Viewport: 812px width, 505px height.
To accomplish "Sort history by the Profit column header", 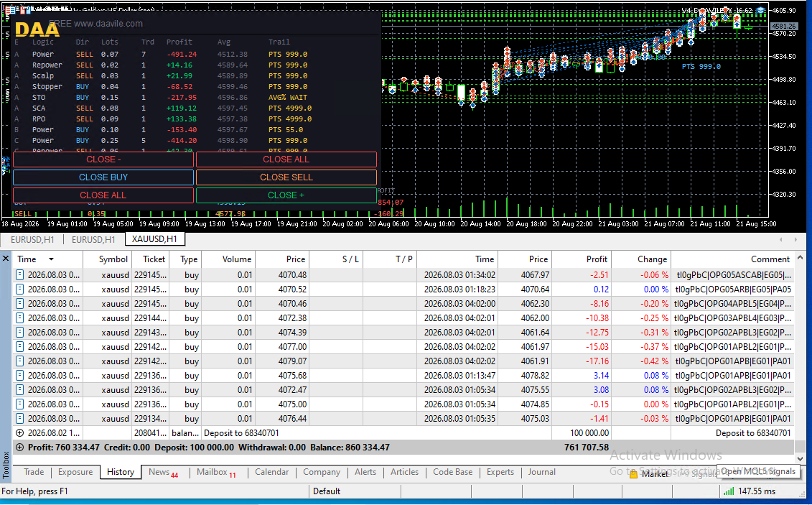I will pos(582,259).
